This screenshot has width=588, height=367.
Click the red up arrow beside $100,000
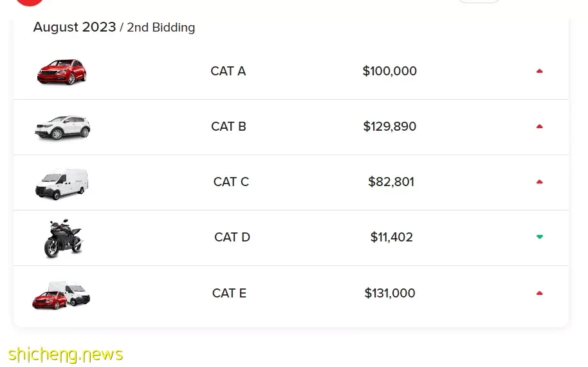click(x=539, y=71)
